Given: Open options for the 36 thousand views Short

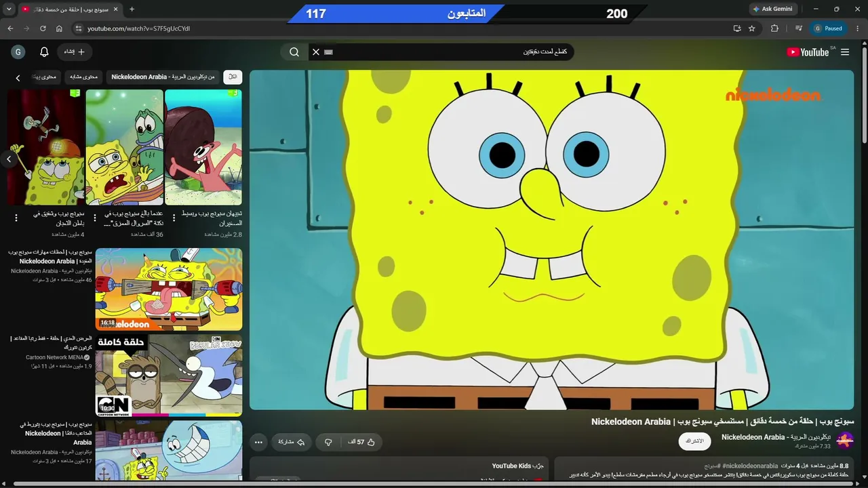Looking at the screenshot, I should point(95,218).
